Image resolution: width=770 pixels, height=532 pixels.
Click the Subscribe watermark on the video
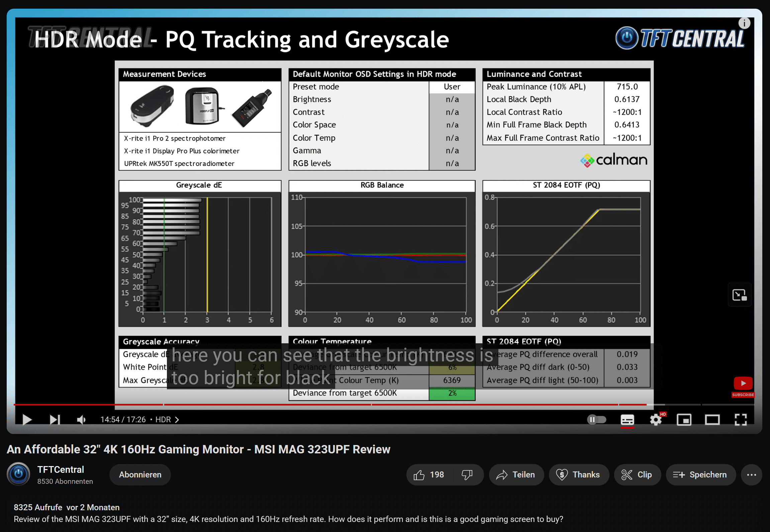pyautogui.click(x=743, y=387)
